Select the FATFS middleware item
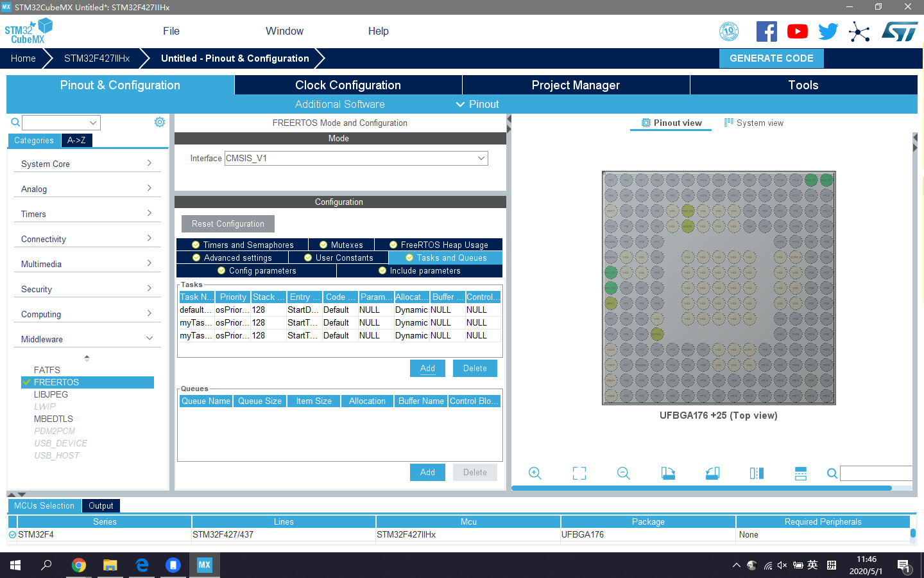This screenshot has height=578, width=924. pyautogui.click(x=47, y=370)
